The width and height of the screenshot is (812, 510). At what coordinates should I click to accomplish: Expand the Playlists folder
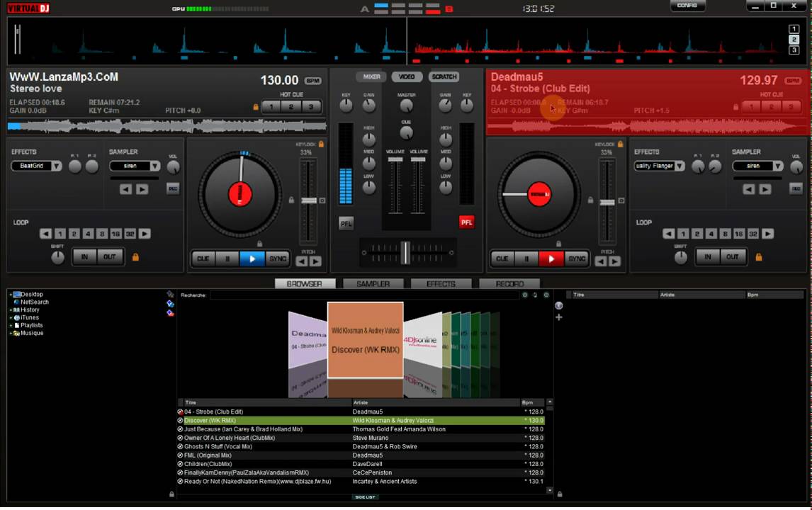pyautogui.click(x=11, y=326)
